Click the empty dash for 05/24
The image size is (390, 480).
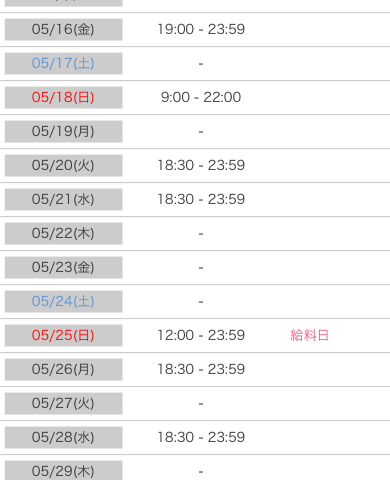(201, 302)
